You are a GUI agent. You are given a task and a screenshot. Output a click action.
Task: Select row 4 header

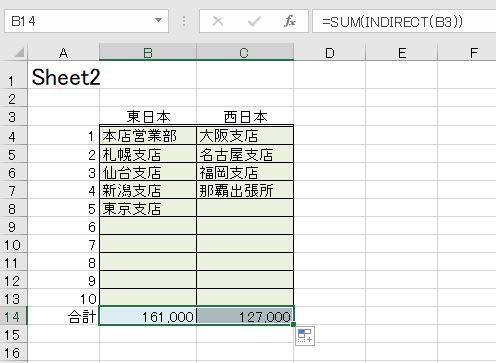[13, 135]
